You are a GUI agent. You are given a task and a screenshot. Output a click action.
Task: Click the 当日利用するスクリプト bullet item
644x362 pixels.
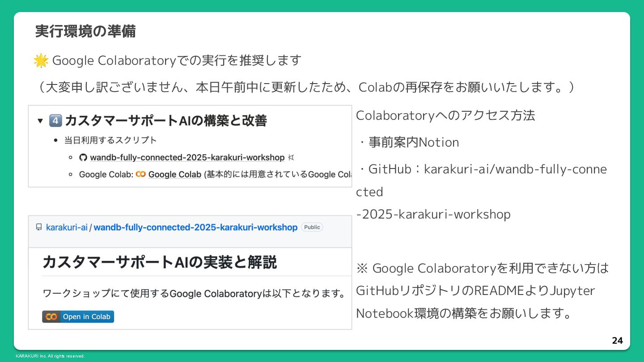point(110,140)
